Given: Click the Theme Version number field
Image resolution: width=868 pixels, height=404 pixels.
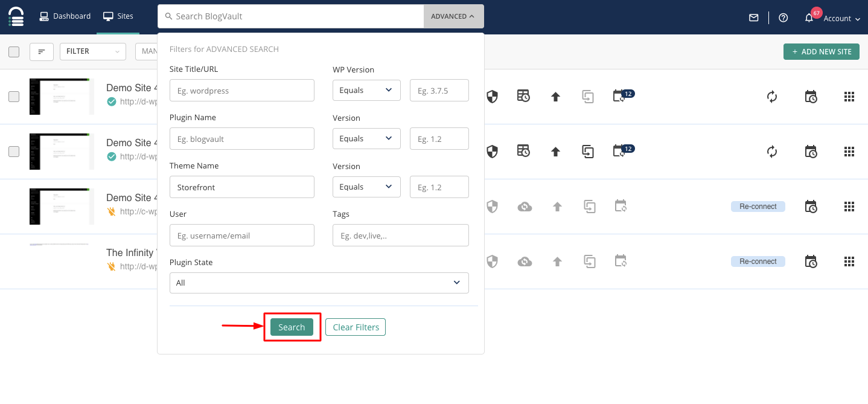Looking at the screenshot, I should click(439, 187).
